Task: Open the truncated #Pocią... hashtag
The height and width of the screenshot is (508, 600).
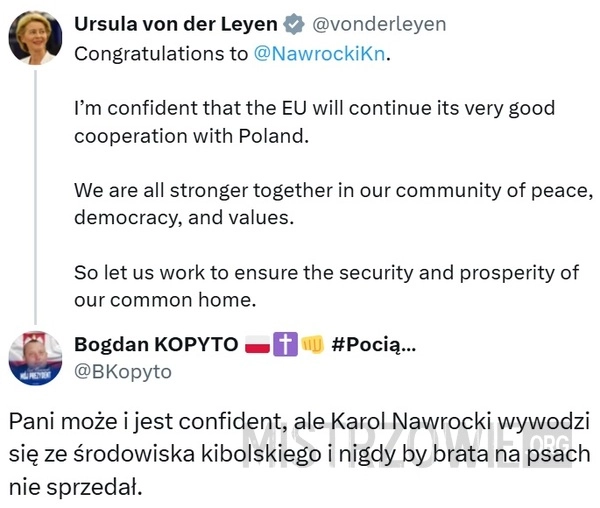Action: [373, 344]
